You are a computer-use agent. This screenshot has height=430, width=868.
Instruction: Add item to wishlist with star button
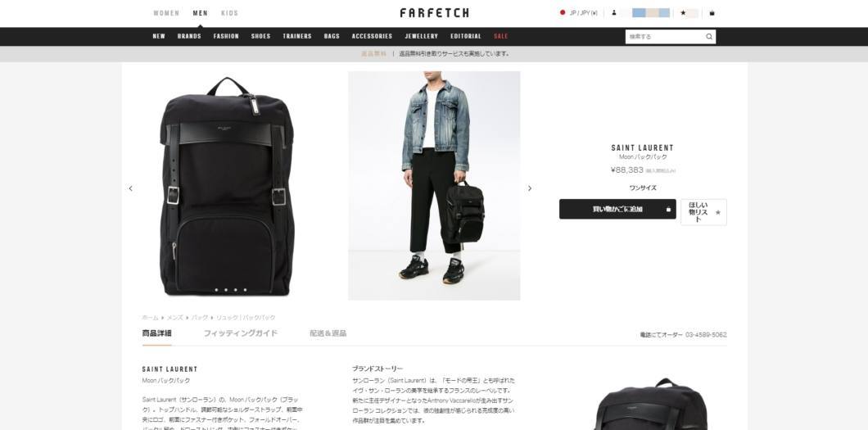703,212
